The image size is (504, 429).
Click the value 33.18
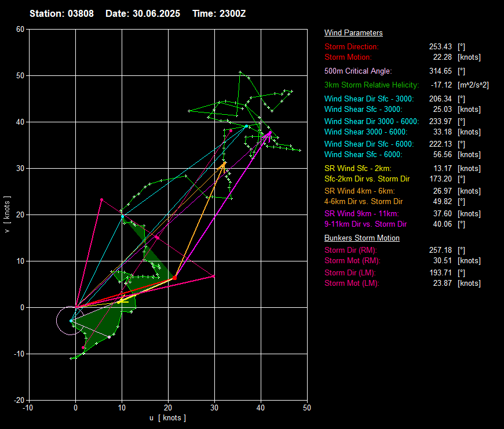click(442, 132)
